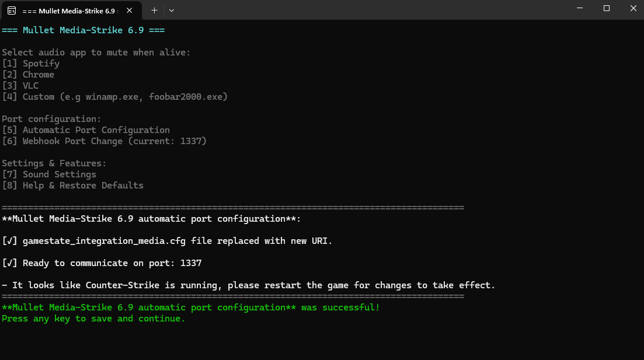Minimize the terminal window
644x360 pixels.
tap(580, 8)
